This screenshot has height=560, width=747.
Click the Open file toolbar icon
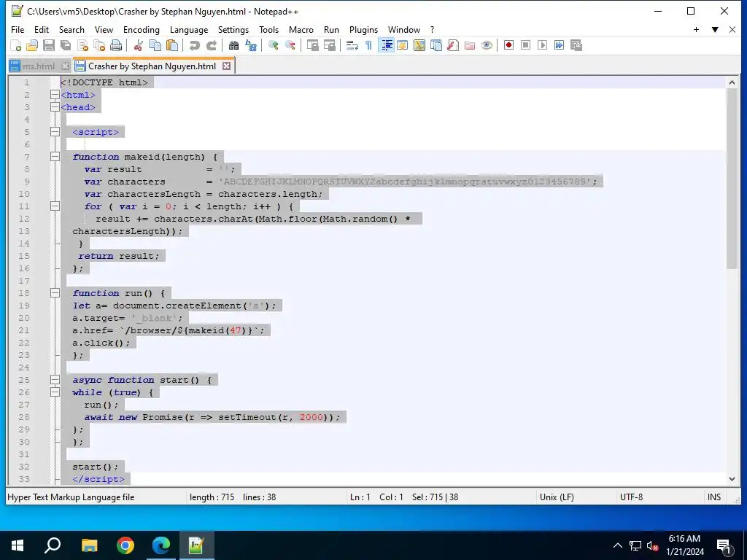coord(32,45)
